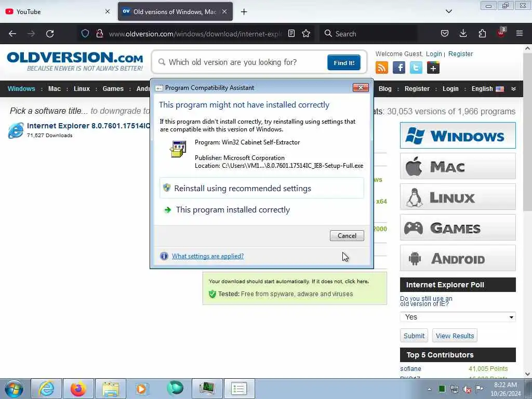Screen dimensions: 532x399
Task: Open Action Center flag icon
Action: click(479, 389)
